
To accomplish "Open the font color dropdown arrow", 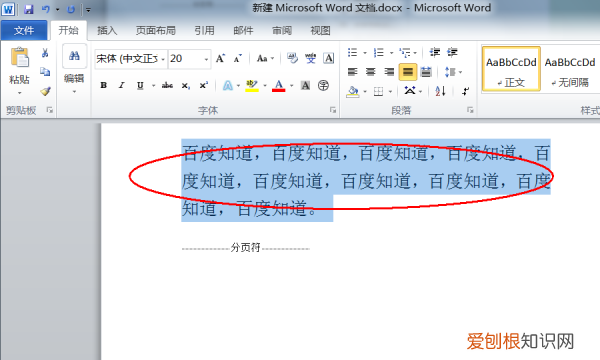I will coord(292,85).
